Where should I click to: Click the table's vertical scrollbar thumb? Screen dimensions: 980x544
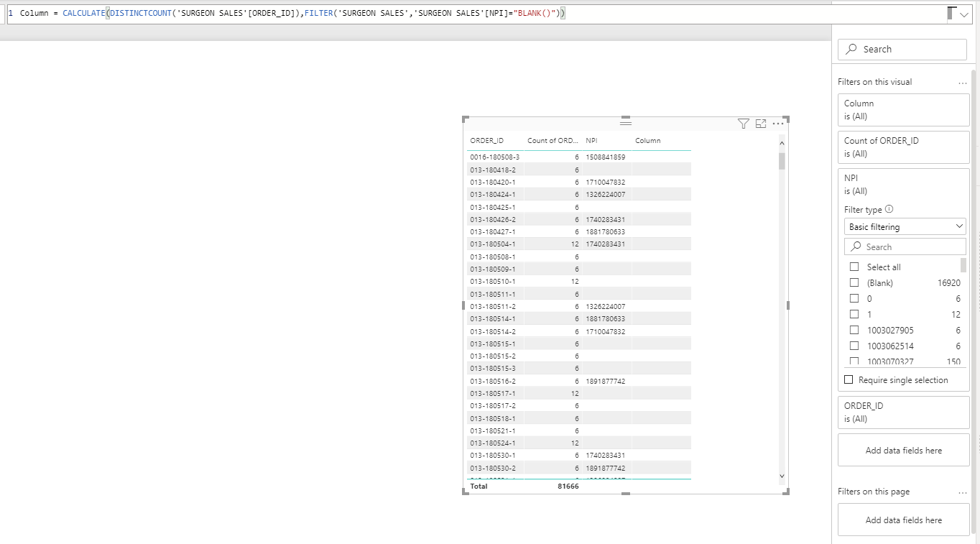[782, 161]
